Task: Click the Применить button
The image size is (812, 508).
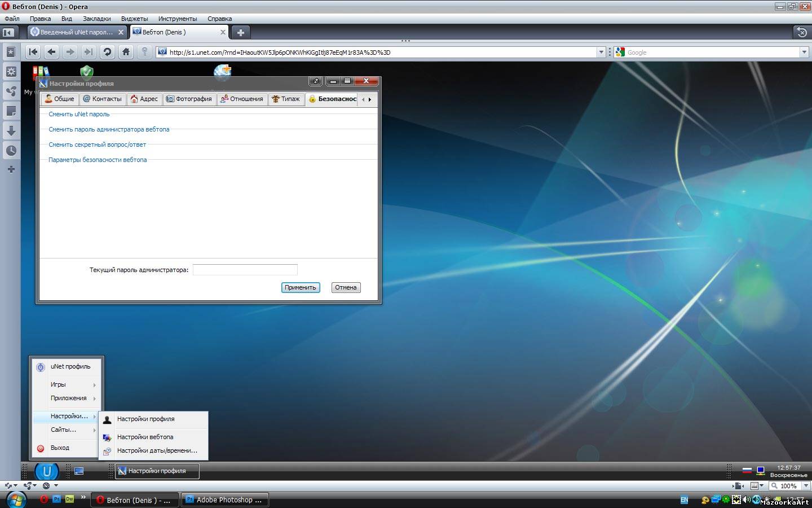Action: point(301,287)
